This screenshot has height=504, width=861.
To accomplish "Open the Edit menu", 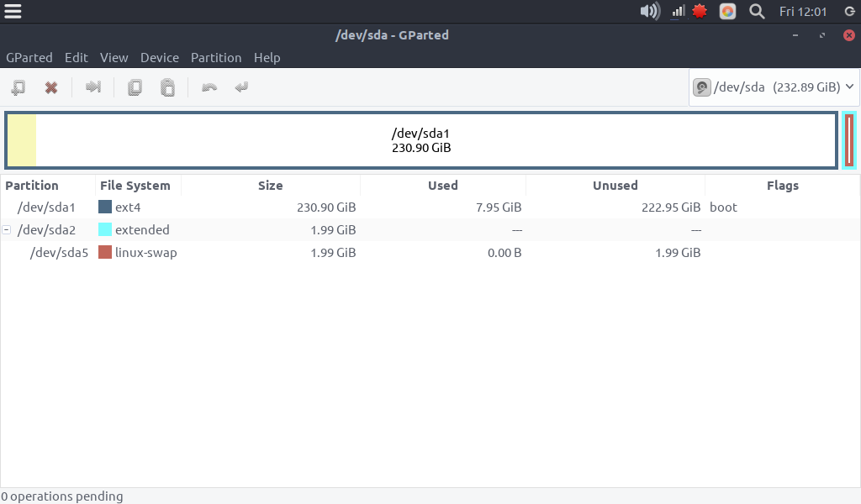I will (x=77, y=58).
